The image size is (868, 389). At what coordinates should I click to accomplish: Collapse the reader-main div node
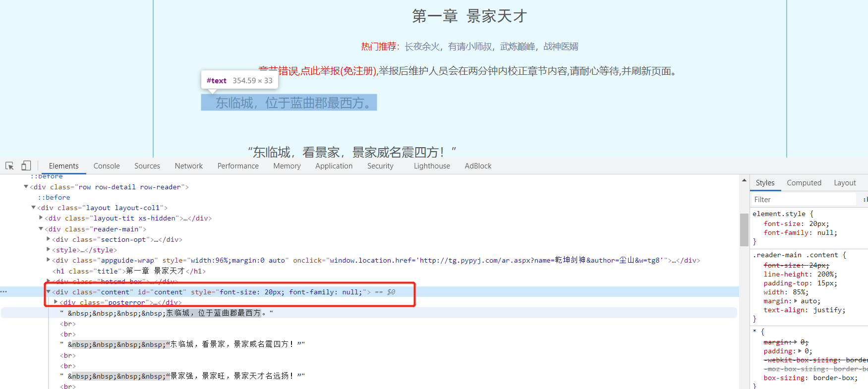pos(41,229)
